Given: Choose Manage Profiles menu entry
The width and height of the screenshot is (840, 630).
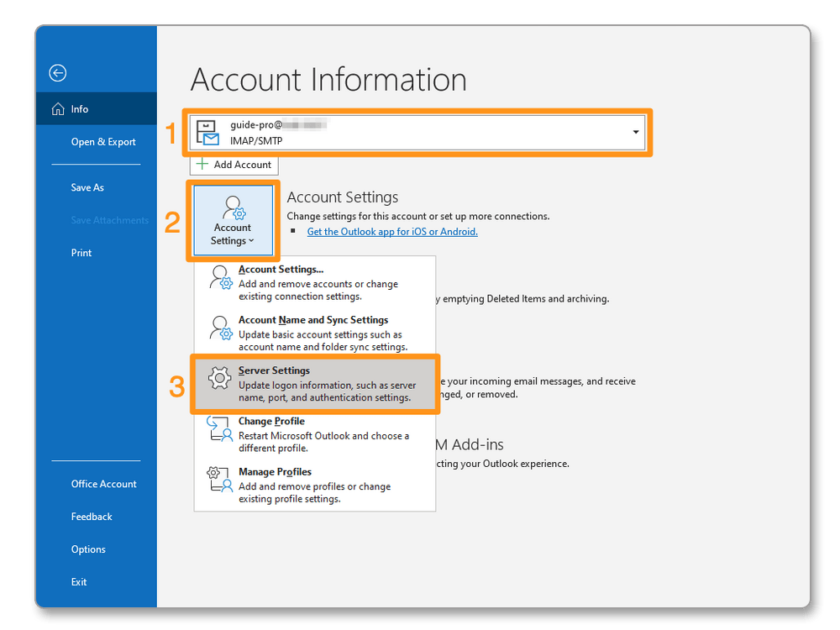Looking at the screenshot, I should [314, 485].
